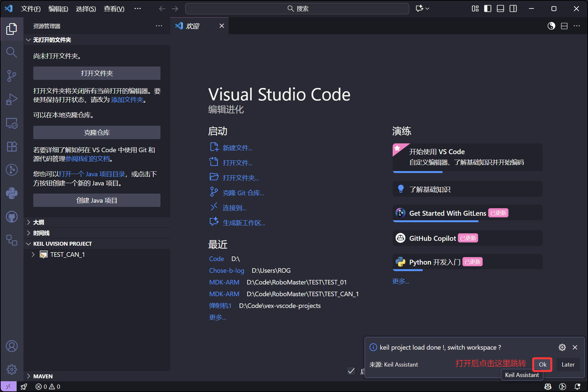Open the Extensions view icon
This screenshot has width=588, height=392.
click(12, 147)
